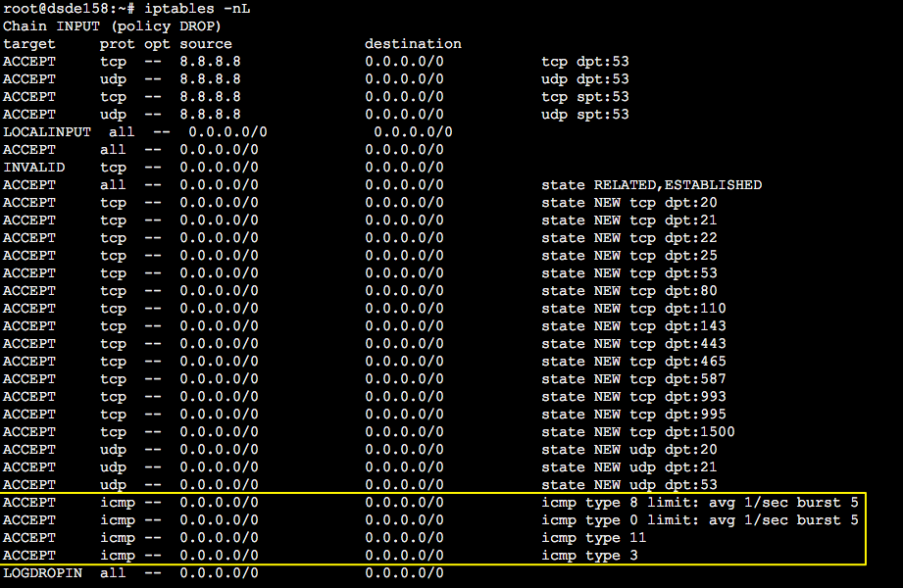Click the 'destination' column header
Screen dimensions: 903x588
(413, 44)
